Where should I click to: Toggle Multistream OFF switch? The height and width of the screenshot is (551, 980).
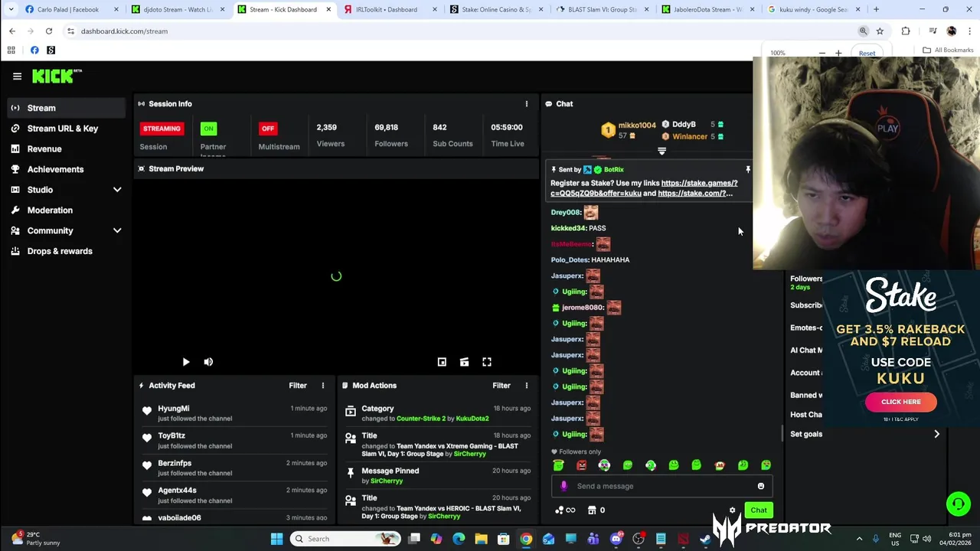coord(267,129)
